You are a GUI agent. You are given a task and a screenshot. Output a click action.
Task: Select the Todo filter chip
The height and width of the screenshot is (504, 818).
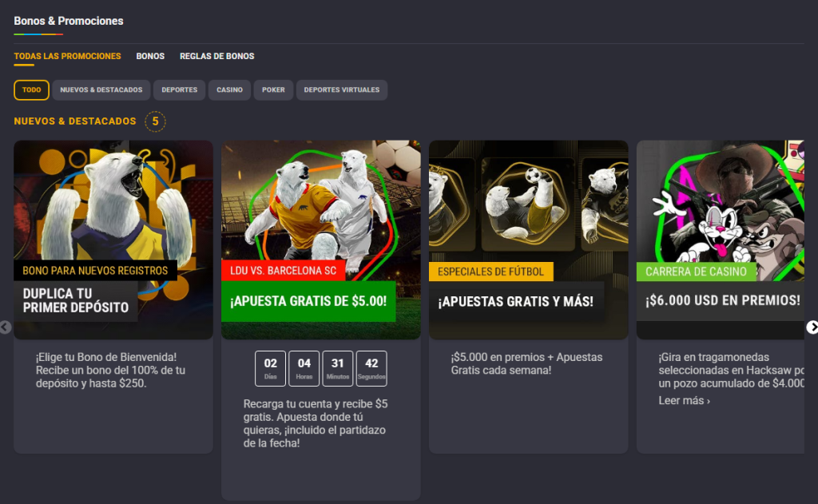click(31, 90)
